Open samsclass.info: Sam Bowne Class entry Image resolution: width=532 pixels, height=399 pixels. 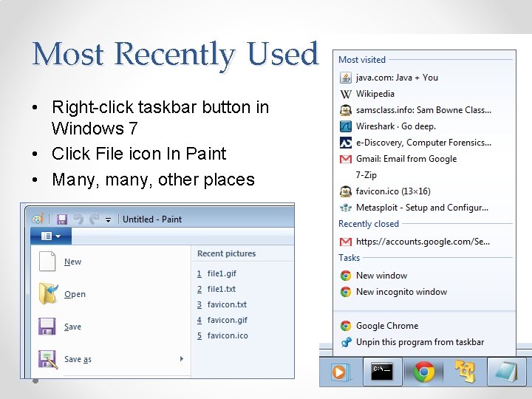423,110
